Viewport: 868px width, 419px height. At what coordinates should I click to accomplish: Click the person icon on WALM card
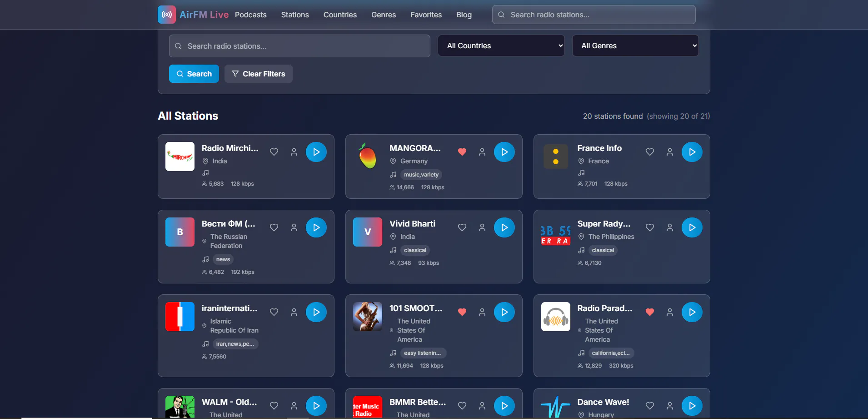[x=294, y=406]
